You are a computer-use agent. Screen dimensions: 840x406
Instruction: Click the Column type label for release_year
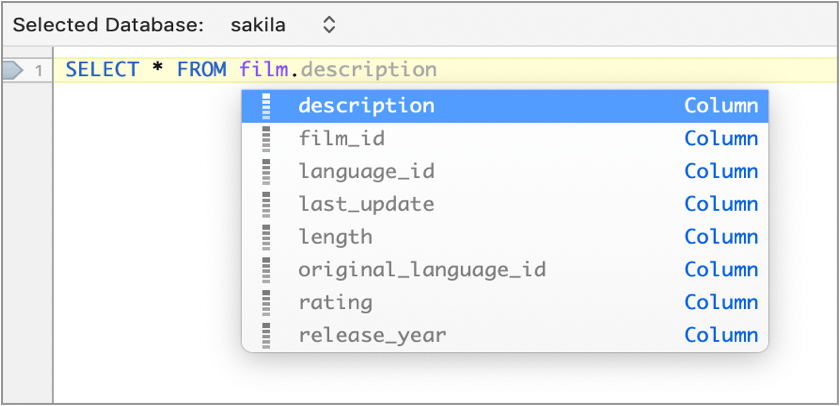coord(721,335)
